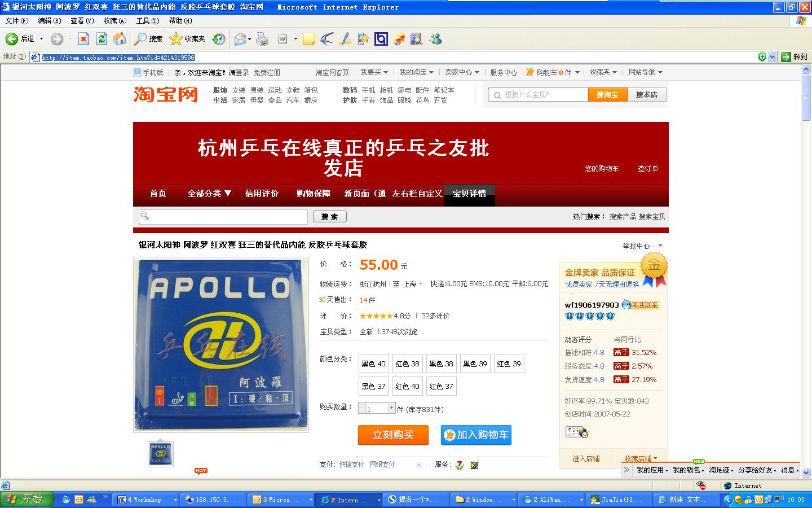Stop page loading with red X icon
The width and height of the screenshot is (812, 508).
[x=83, y=38]
